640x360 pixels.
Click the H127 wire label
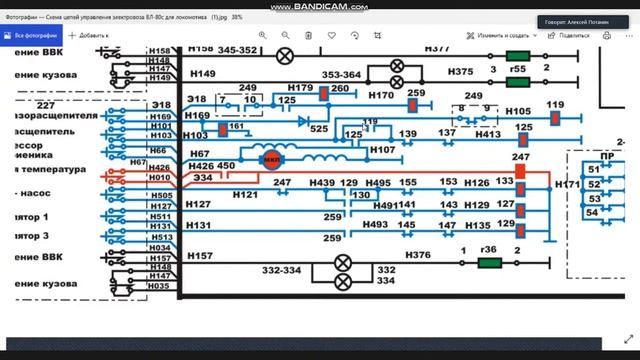(198, 204)
